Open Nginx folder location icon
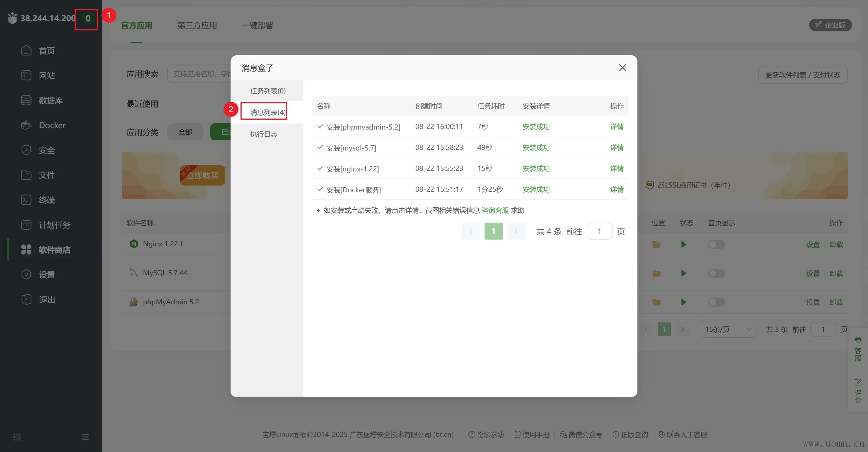The image size is (868, 452). (x=656, y=244)
